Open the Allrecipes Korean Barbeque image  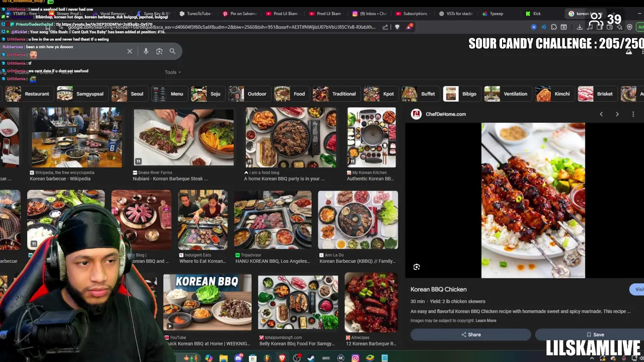click(x=371, y=302)
